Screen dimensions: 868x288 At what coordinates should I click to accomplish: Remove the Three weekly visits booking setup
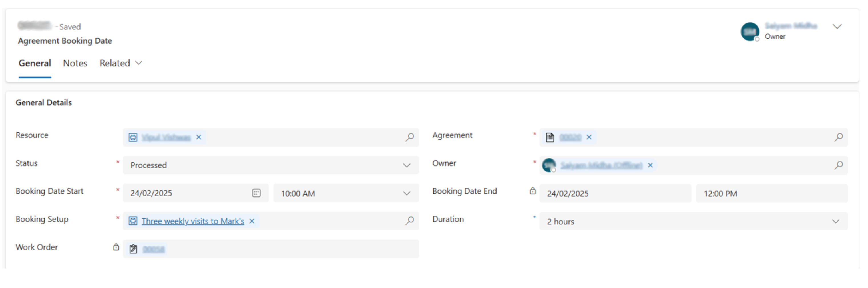click(x=252, y=221)
